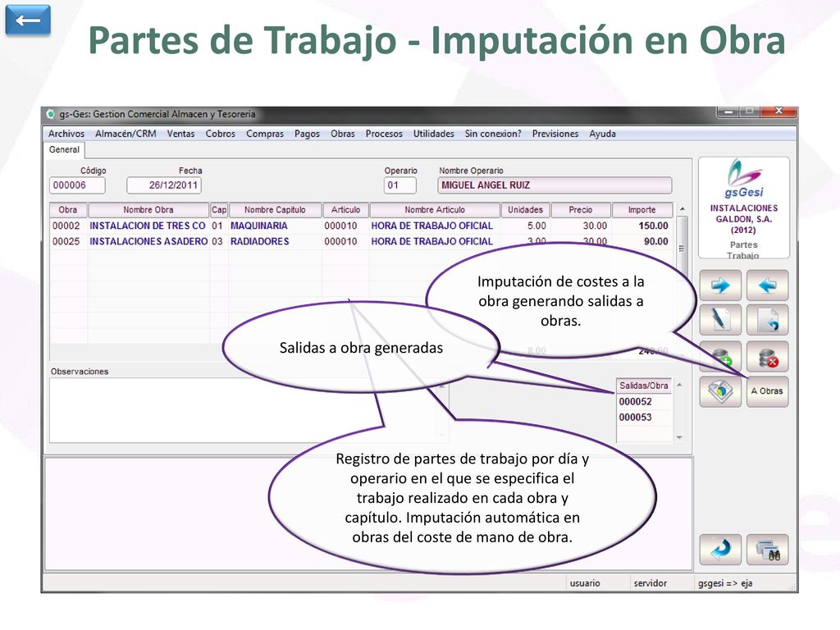This screenshot has height=630, width=840.
Task: Click the usuario status bar entry
Action: coord(585,583)
